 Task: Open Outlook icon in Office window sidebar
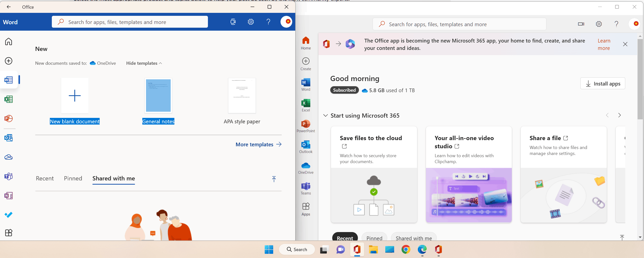click(x=8, y=138)
